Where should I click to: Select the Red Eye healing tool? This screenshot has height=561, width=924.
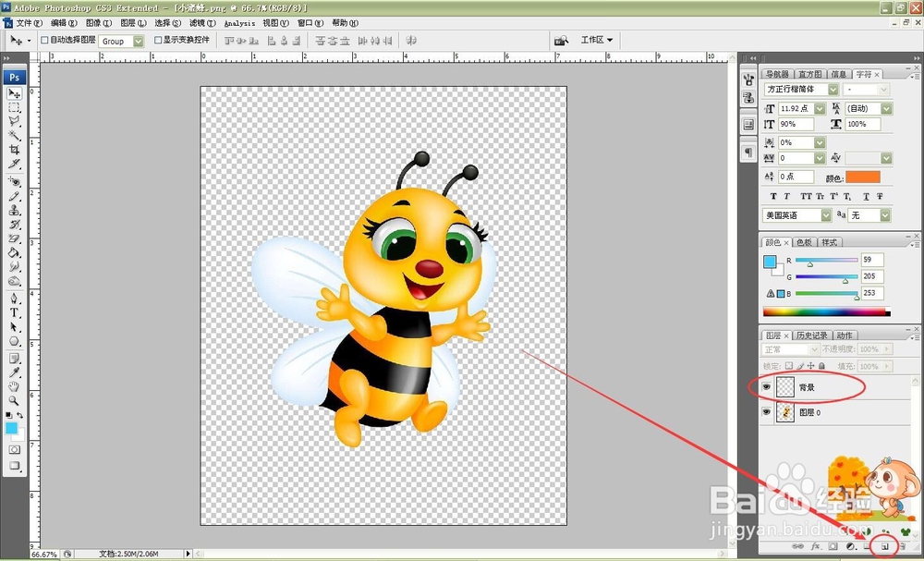14,182
